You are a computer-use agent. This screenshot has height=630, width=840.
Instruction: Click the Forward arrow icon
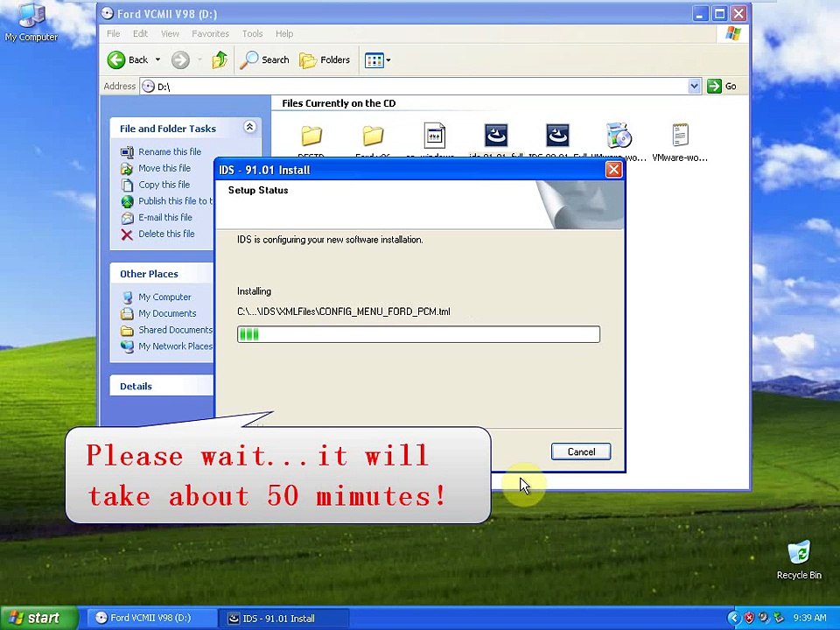180,60
